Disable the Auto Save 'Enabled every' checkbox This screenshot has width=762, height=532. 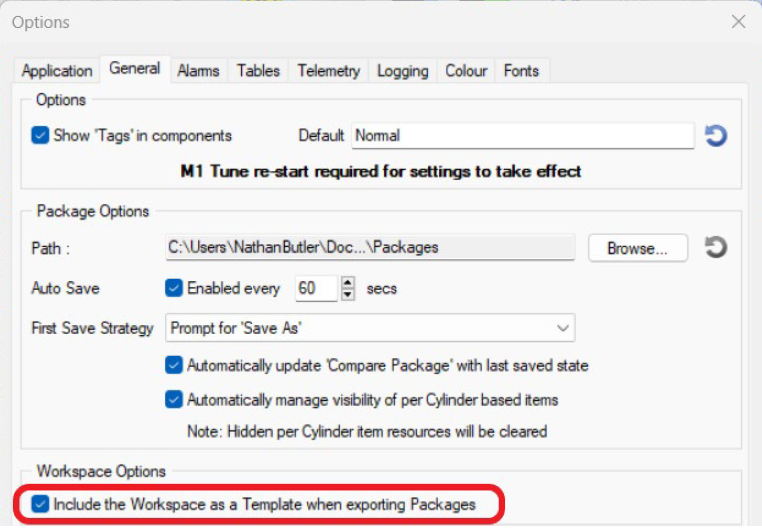click(174, 288)
